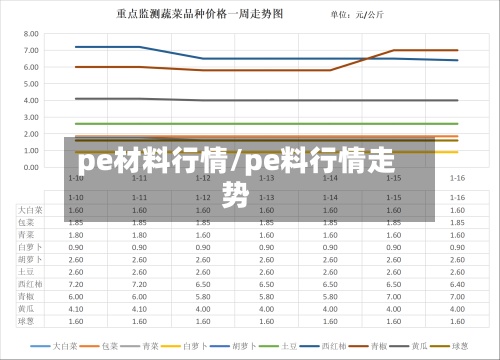Image resolution: width=500 pixels, height=360 pixels.
Task: Click the 1-16 column header in the table
Action: coord(457,197)
